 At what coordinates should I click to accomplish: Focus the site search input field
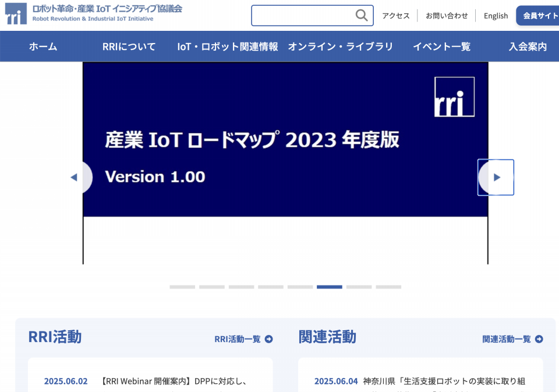pyautogui.click(x=312, y=15)
